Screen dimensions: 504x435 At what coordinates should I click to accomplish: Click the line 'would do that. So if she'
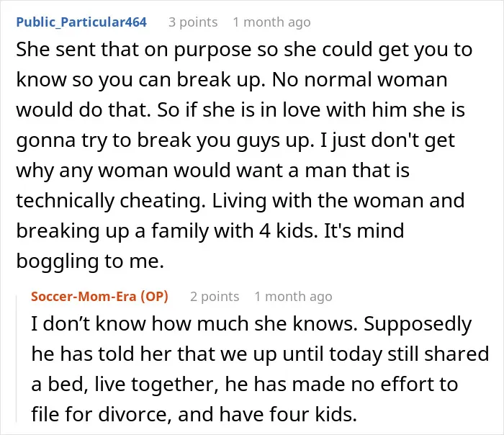tap(240, 110)
